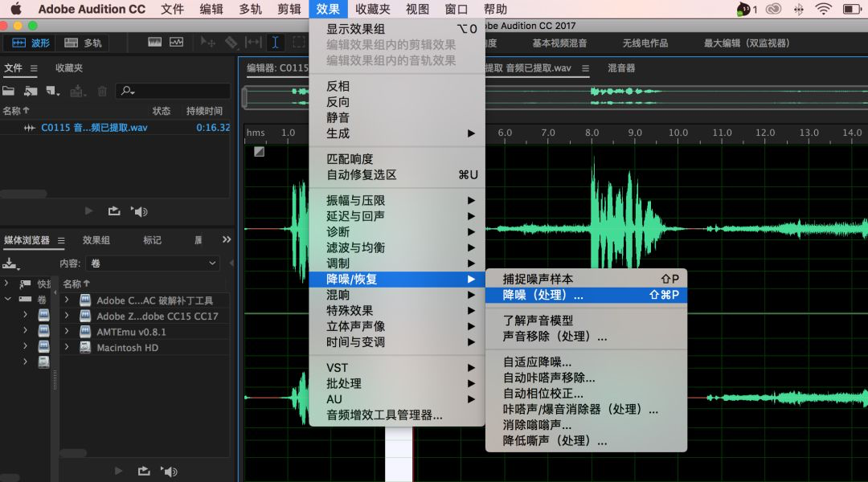Image resolution: width=868 pixels, height=482 pixels.
Task: Choose 消除嗡嗡声... from submenu
Action: click(x=586, y=425)
